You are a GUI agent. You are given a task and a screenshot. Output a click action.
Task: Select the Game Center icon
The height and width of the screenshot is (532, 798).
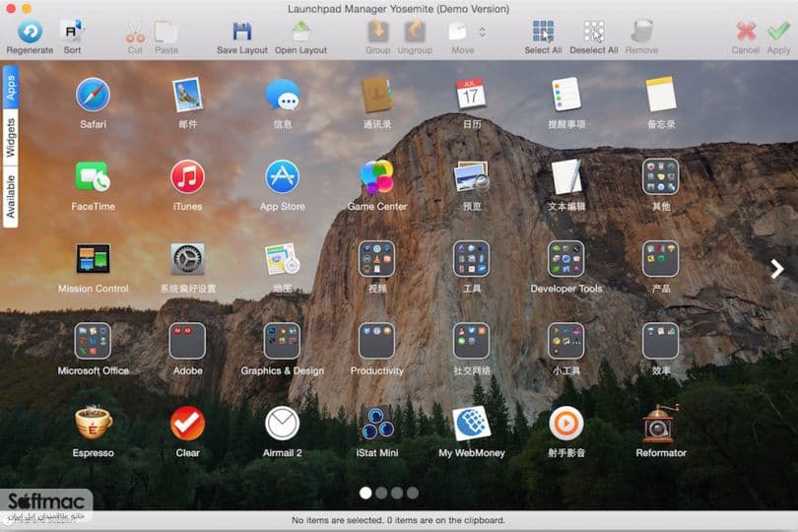click(x=377, y=176)
